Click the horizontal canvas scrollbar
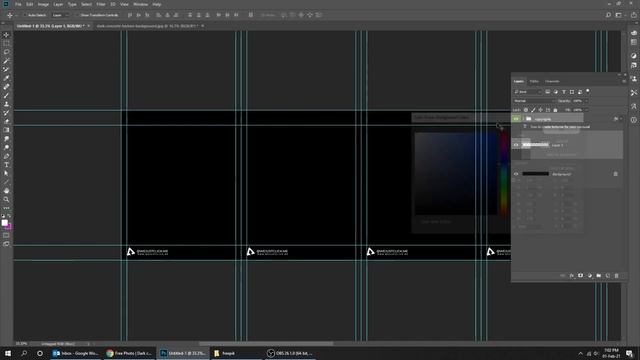 point(266,344)
